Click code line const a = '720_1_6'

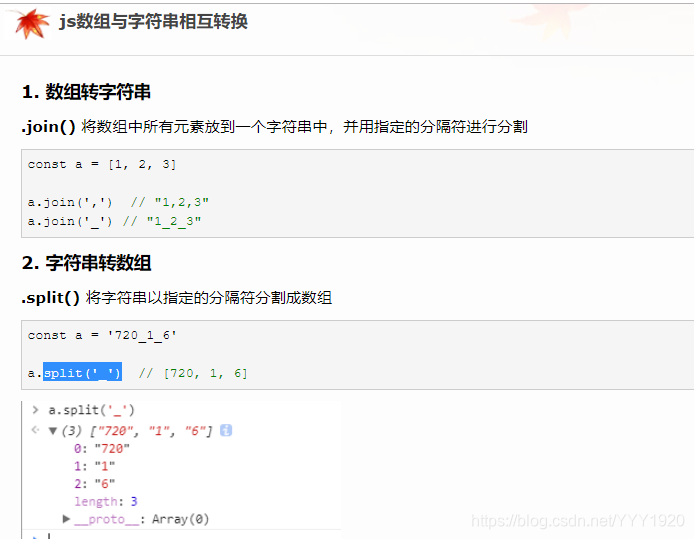[x=102, y=335]
